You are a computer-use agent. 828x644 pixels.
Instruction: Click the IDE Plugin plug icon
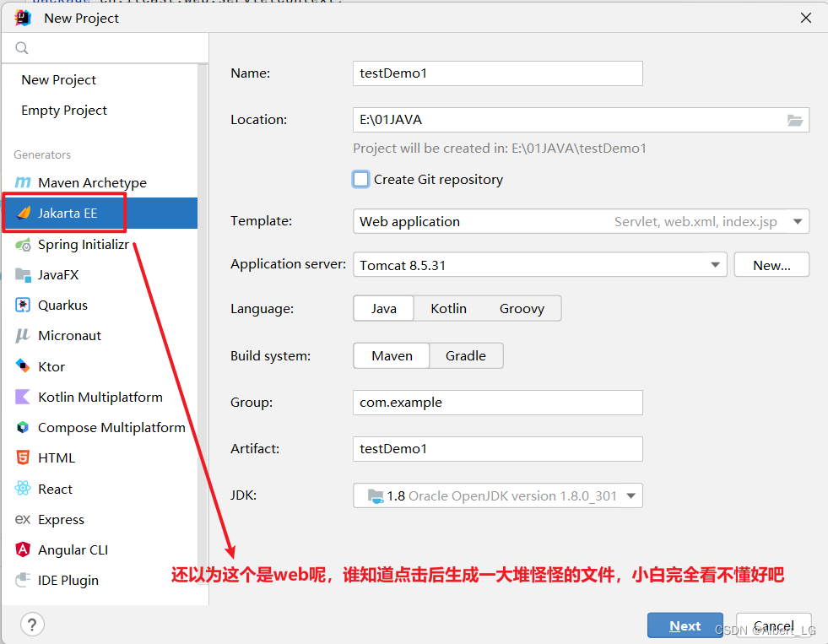tap(23, 580)
